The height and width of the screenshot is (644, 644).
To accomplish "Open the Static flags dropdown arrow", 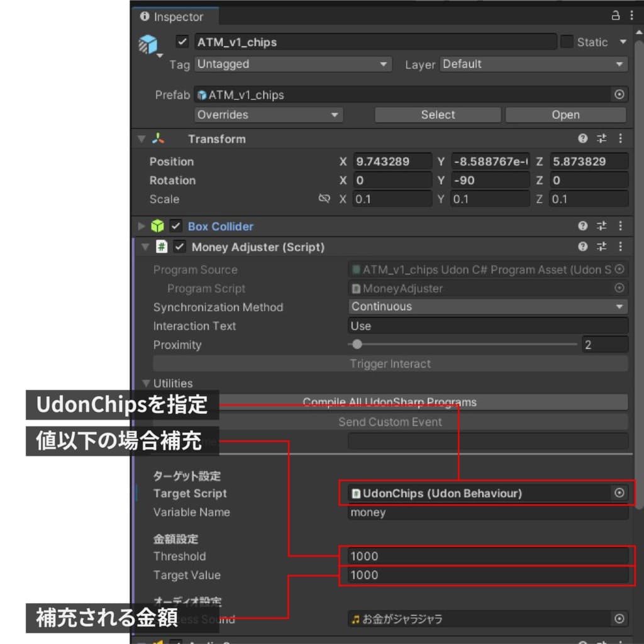I will (623, 42).
